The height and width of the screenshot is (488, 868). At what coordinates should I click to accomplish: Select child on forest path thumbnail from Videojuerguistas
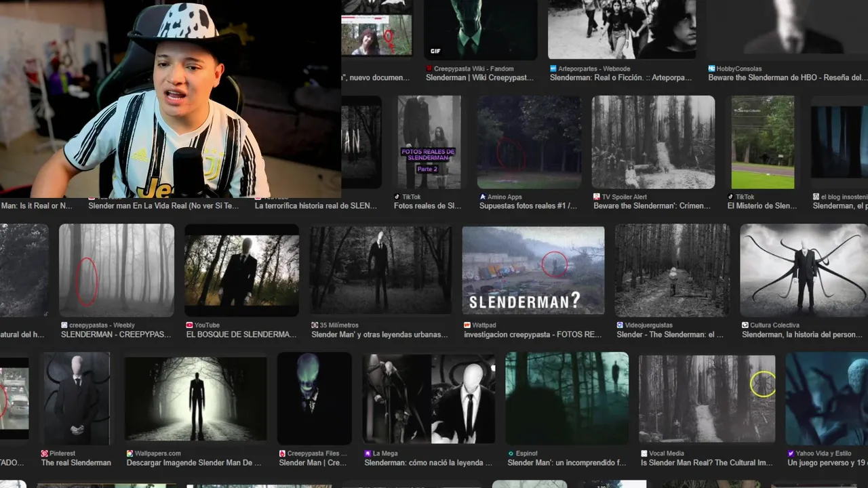[x=673, y=270]
